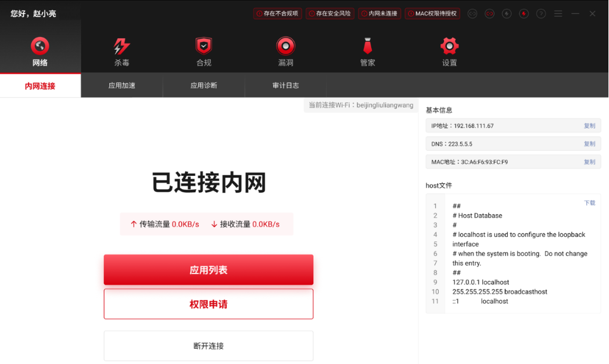Click the red lightning bolt icon
This screenshot has height=364, width=609.
[524, 13]
